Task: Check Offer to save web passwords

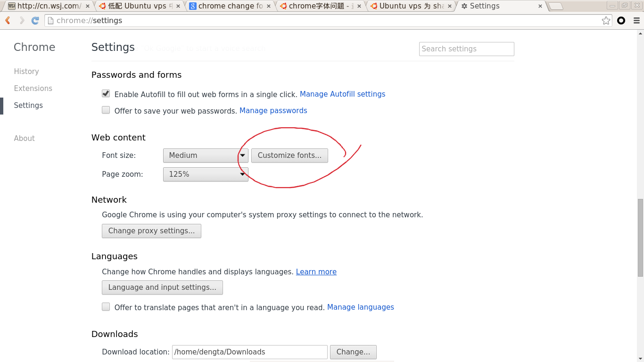Action: (106, 110)
